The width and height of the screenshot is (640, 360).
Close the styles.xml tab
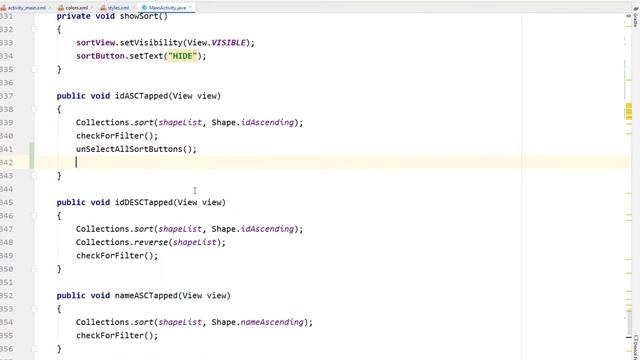click(x=133, y=8)
